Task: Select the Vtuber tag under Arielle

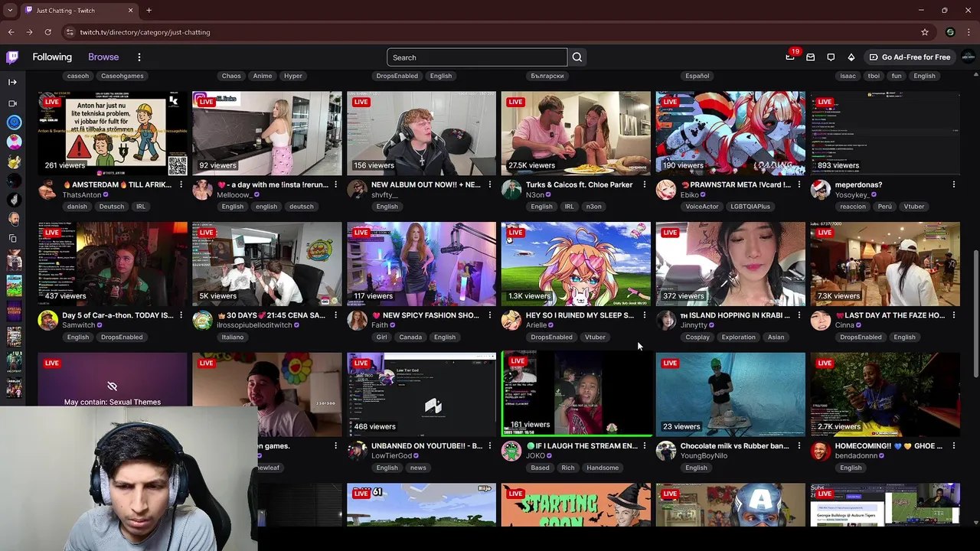Action: 595,337
